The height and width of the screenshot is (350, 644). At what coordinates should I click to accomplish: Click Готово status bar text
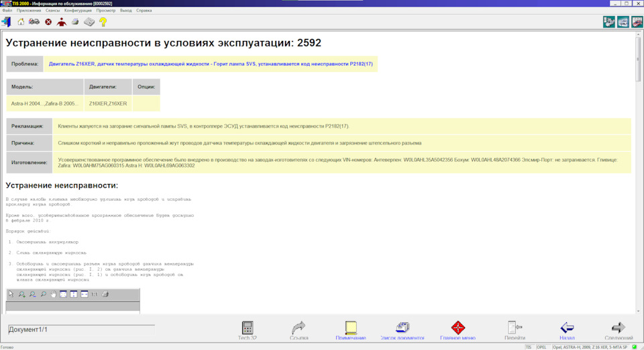[x=7, y=347]
